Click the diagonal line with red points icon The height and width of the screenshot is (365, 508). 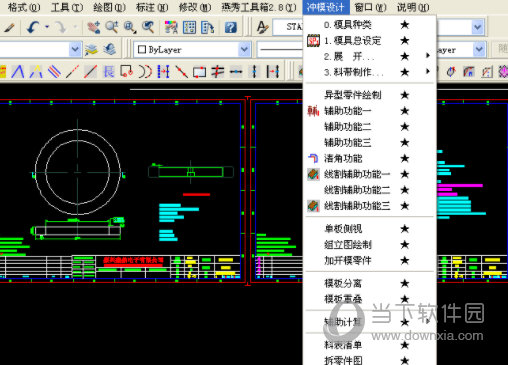[181, 71]
